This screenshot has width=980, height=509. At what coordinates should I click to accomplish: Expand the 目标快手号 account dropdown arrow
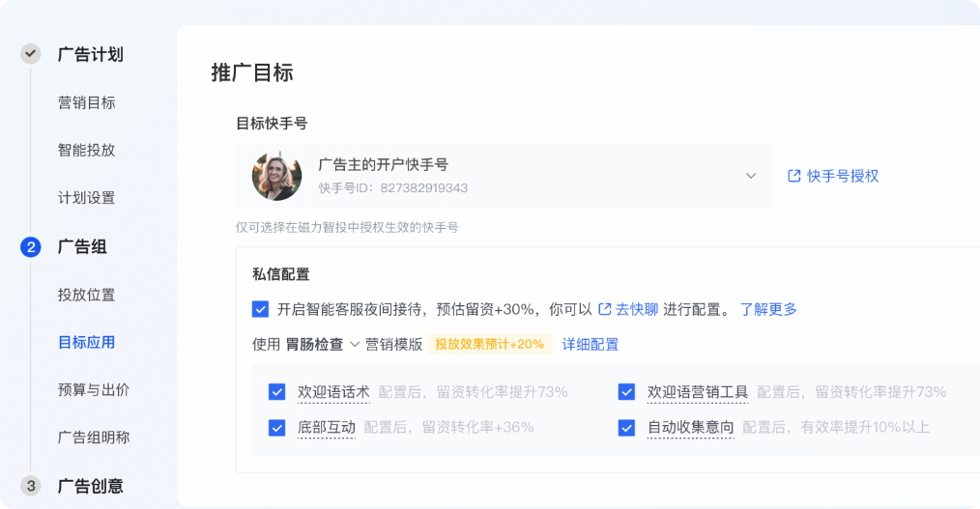point(751,176)
